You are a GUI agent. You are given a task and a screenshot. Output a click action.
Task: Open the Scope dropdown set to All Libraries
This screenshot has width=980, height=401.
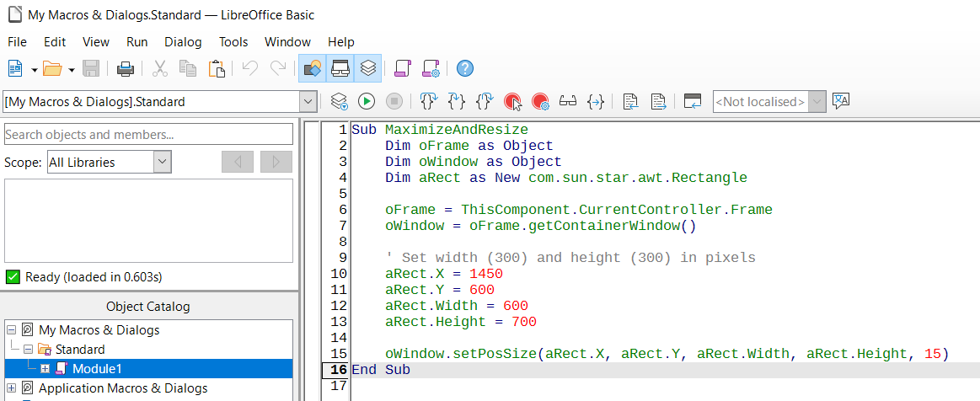pos(109,162)
